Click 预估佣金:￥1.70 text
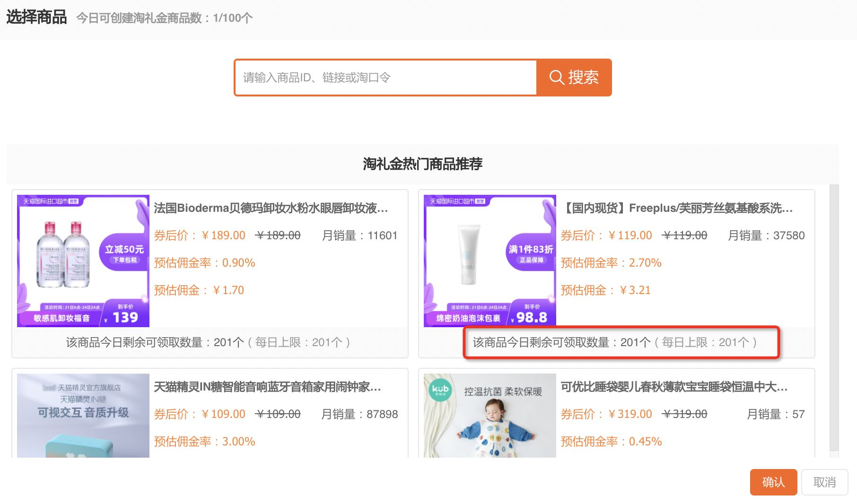Screen dimensions: 857x504 click(x=199, y=290)
